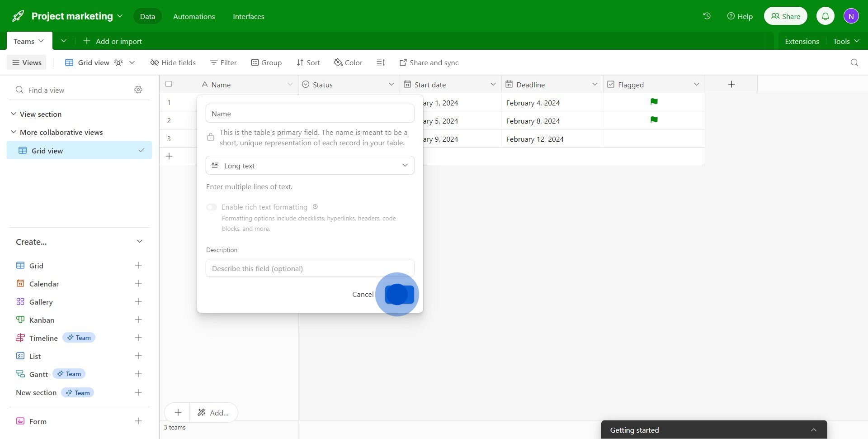Click Cancel in field editor

[x=363, y=294]
